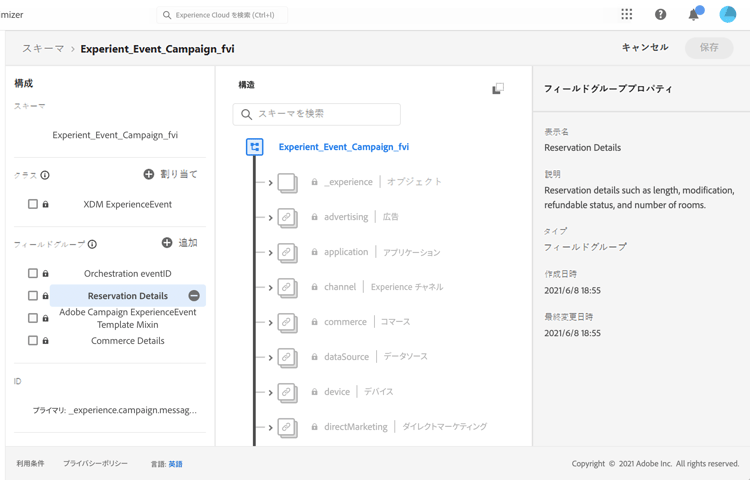This screenshot has height=480, width=750.
Task: Click the device field type icon
Action: click(287, 393)
